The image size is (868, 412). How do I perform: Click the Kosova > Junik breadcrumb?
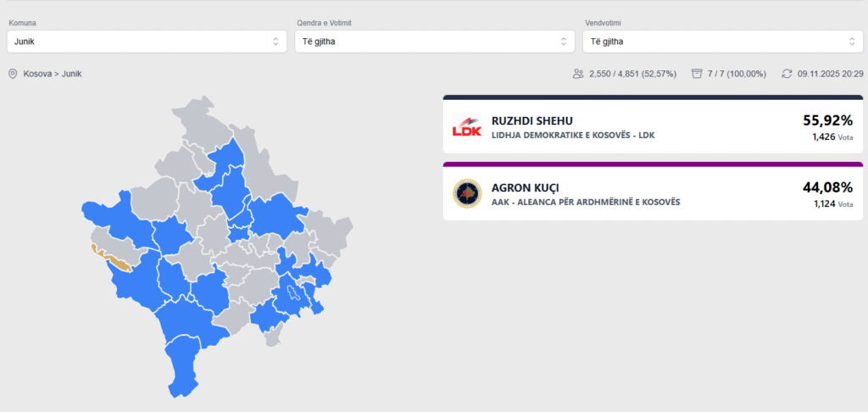tap(53, 74)
